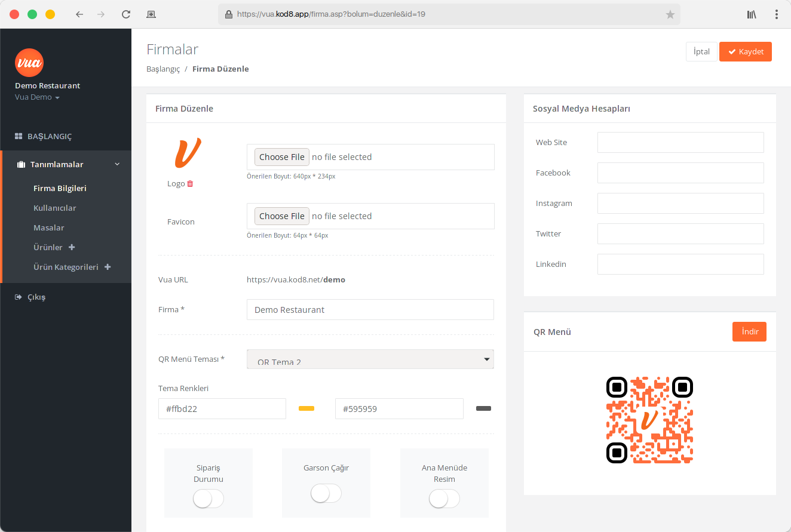Delete logo with red trash icon
The width and height of the screenshot is (791, 532).
point(190,184)
